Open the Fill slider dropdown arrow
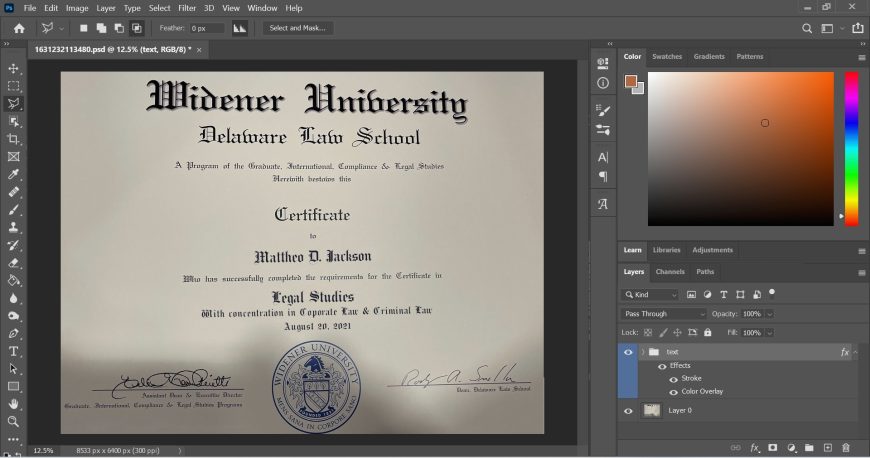Image resolution: width=870 pixels, height=458 pixels. coord(770,333)
